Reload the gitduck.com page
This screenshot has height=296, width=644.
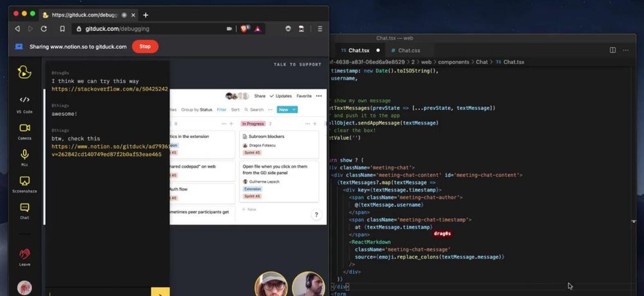(44, 29)
